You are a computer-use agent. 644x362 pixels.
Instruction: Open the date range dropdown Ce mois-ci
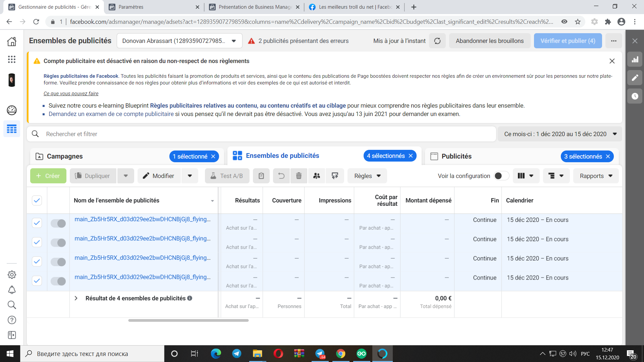(x=560, y=134)
